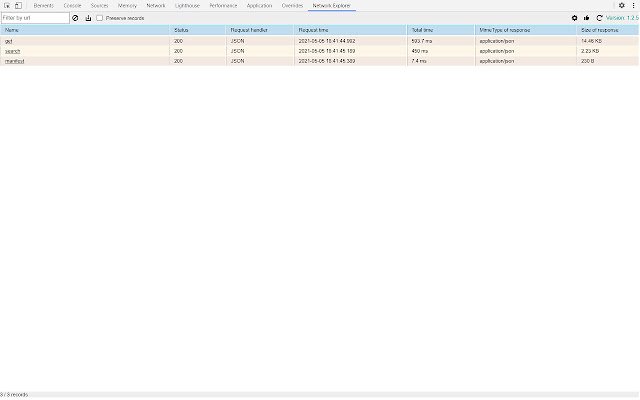Clear records with the circle-slash icon
The width and height of the screenshot is (640, 400).
(x=75, y=18)
